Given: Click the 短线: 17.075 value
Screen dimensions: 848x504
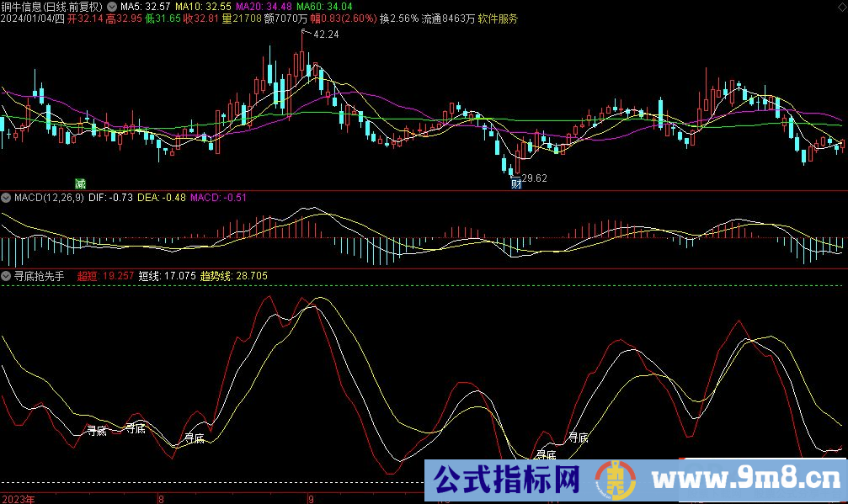Looking at the screenshot, I should click(167, 276).
